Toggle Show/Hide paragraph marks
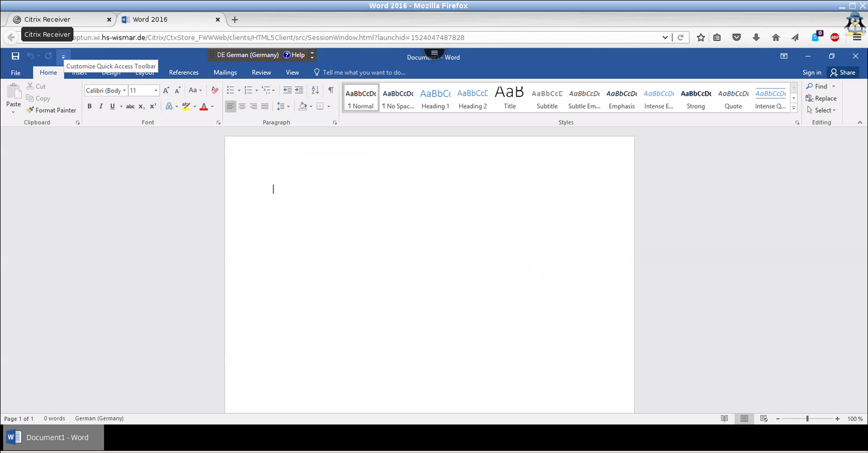Screen dimensions: 868x453 (x=331, y=91)
